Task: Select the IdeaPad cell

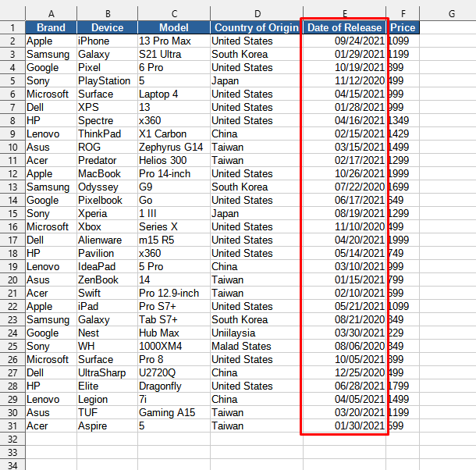Action: click(x=107, y=266)
